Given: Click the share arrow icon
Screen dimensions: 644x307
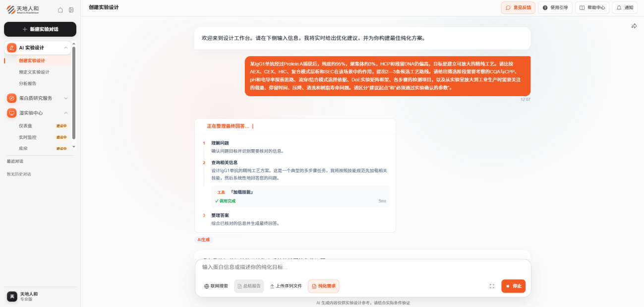Looking at the screenshot, I should coord(634,26).
